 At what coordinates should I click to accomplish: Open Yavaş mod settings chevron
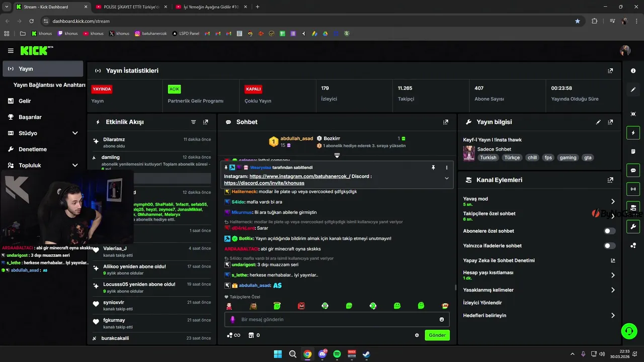pos(613,201)
